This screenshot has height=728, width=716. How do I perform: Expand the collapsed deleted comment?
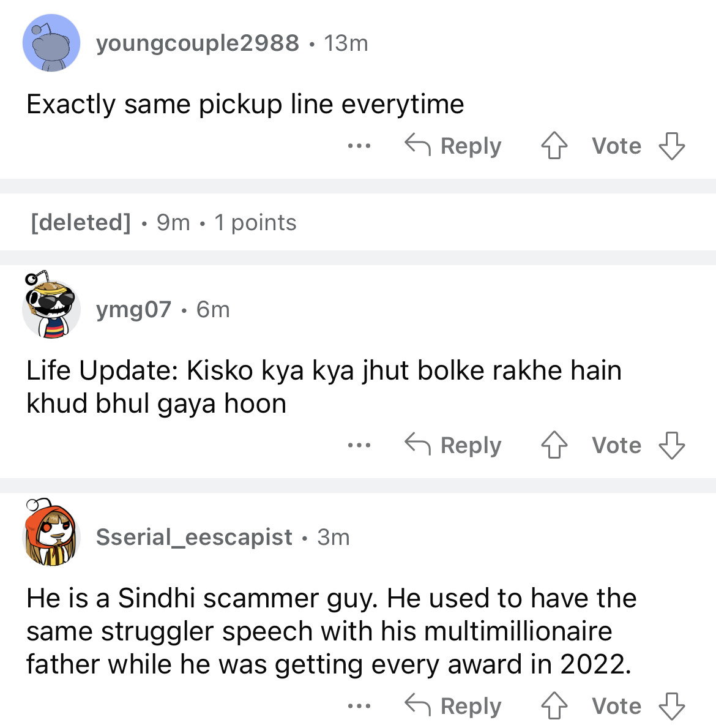click(x=163, y=222)
